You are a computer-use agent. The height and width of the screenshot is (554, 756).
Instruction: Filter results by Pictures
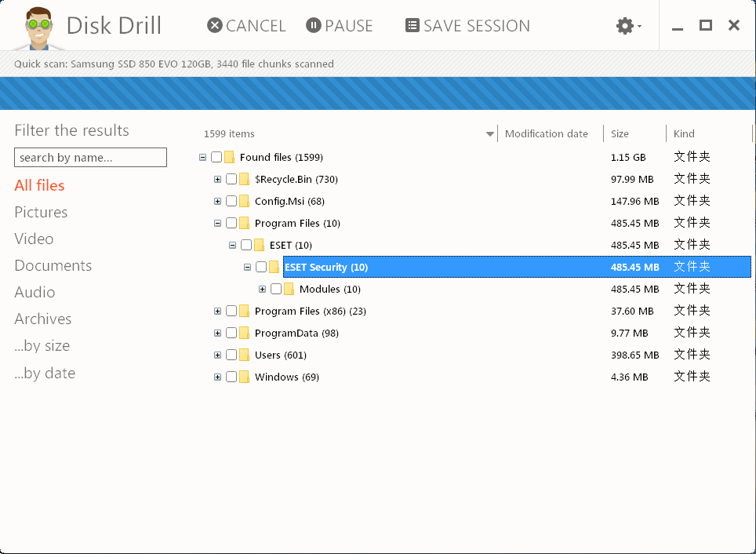tap(41, 212)
